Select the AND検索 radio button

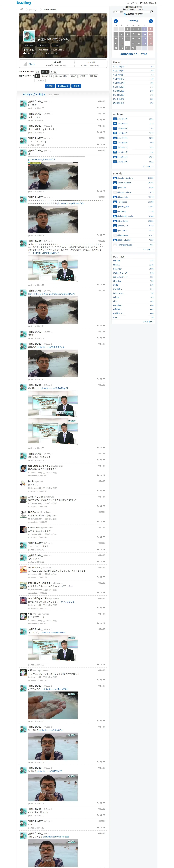[x=125, y=14]
